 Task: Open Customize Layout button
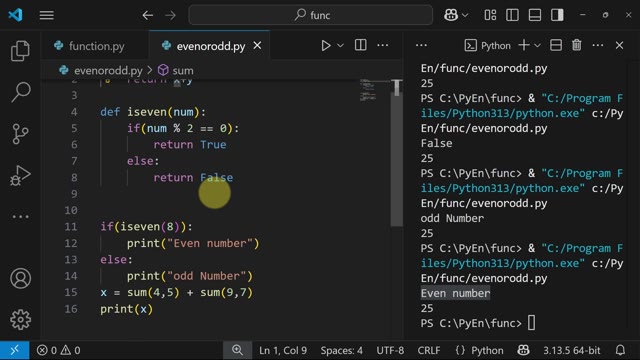click(x=490, y=15)
